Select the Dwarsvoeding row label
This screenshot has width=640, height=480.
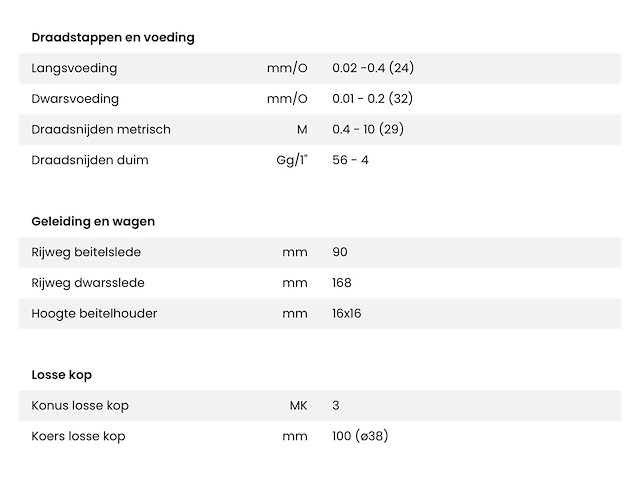(75, 99)
